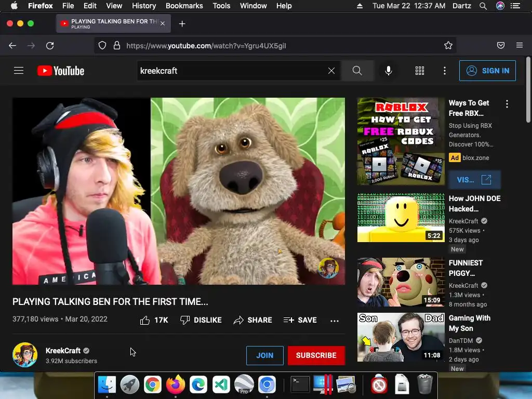
Task: Start voice search with microphone
Action: click(x=389, y=71)
